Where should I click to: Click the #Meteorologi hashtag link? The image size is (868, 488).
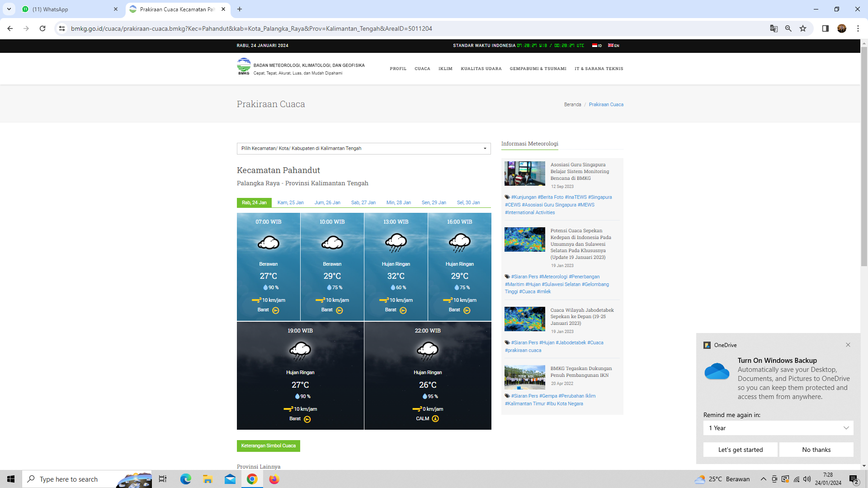click(553, 277)
